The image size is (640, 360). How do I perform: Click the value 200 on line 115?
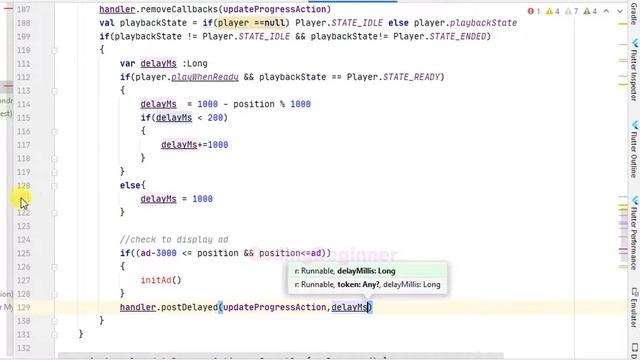tap(215, 118)
